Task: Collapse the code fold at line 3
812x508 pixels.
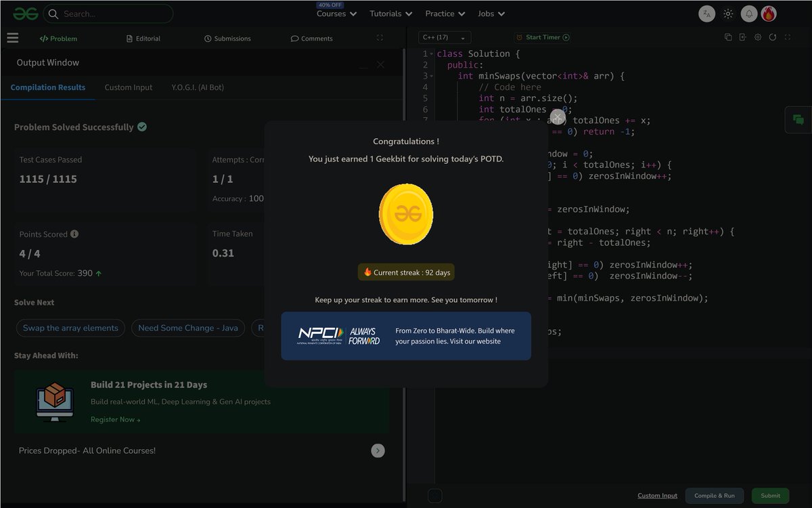Action: tap(432, 76)
